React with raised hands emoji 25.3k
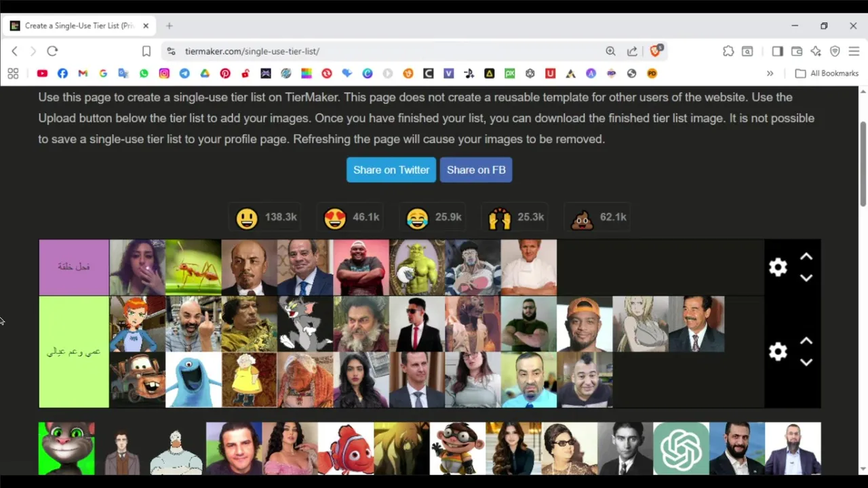868x488 pixels. [516, 218]
